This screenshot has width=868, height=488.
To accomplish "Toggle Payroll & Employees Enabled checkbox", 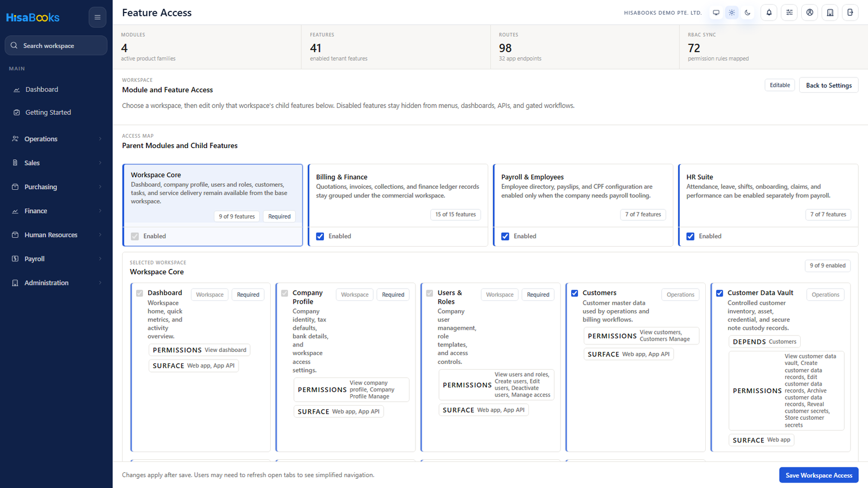I will (505, 236).
